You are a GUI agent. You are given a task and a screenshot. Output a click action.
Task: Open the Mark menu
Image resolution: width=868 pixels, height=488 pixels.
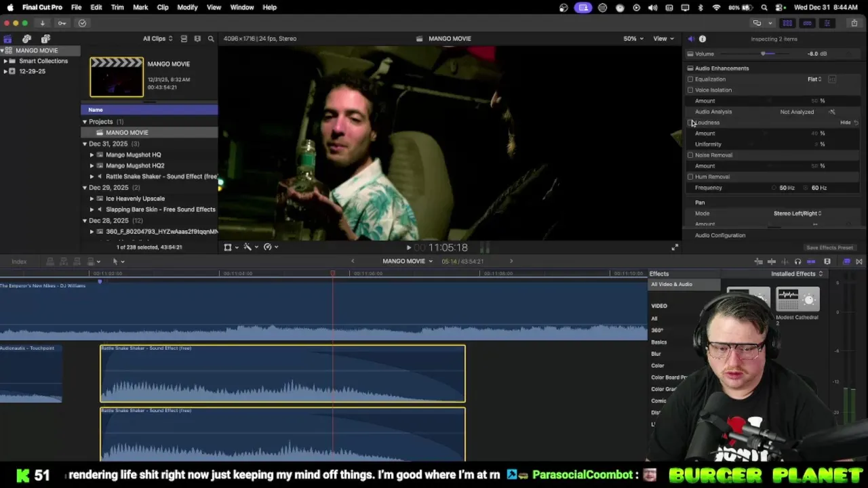click(x=140, y=7)
